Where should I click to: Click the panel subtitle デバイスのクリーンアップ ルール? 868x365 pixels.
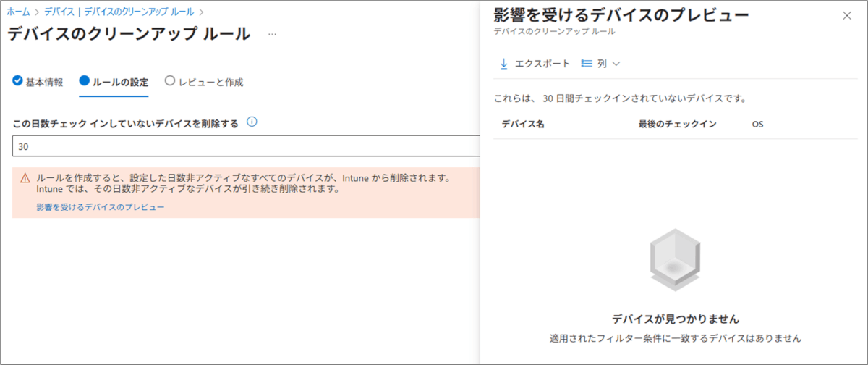click(554, 32)
